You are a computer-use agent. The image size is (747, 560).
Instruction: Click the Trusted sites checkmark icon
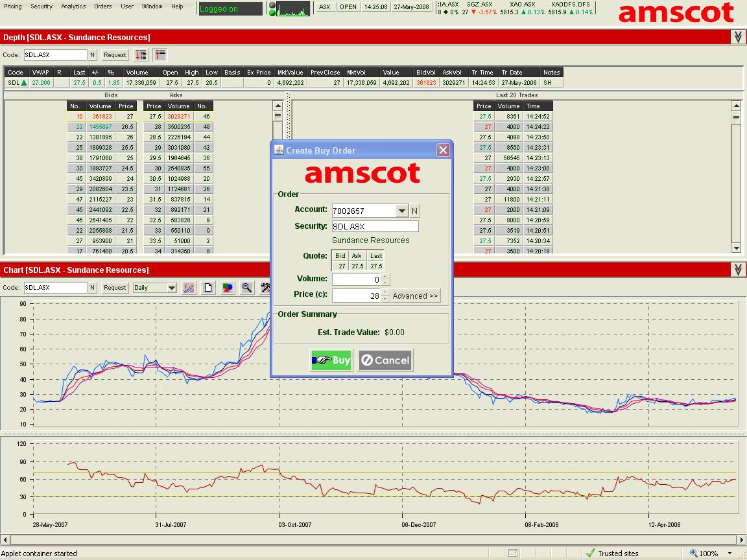[x=590, y=553]
